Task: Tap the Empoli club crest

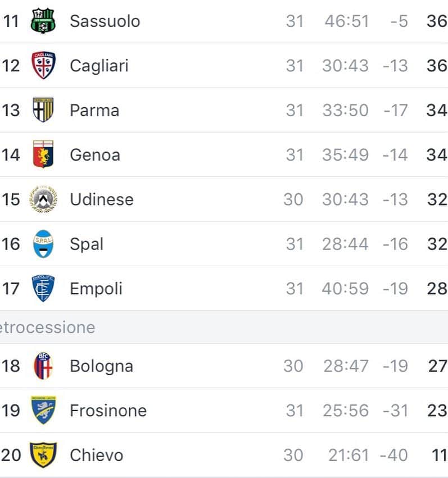Action: coord(43,288)
